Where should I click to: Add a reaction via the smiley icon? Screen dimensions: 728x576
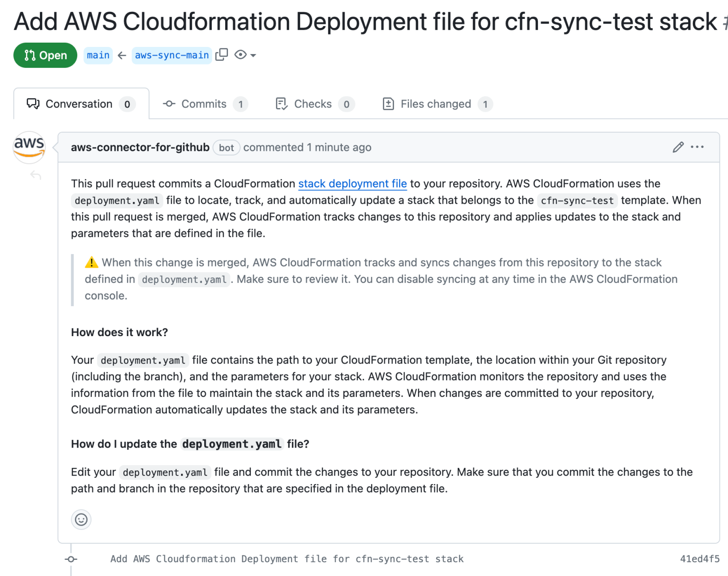point(81,520)
